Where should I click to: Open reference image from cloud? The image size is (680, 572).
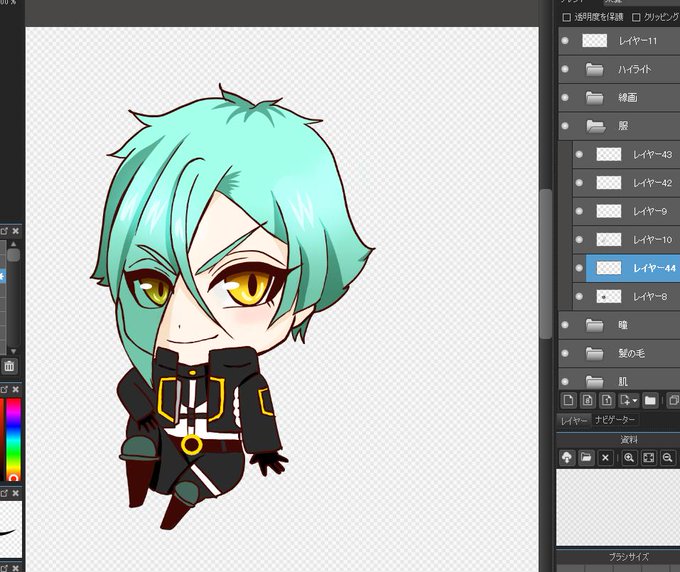(x=567, y=458)
